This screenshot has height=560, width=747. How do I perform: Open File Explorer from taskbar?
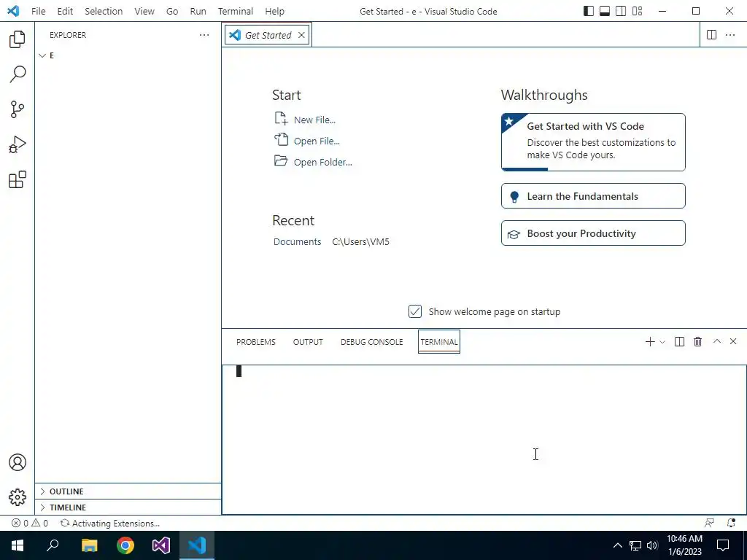click(89, 545)
